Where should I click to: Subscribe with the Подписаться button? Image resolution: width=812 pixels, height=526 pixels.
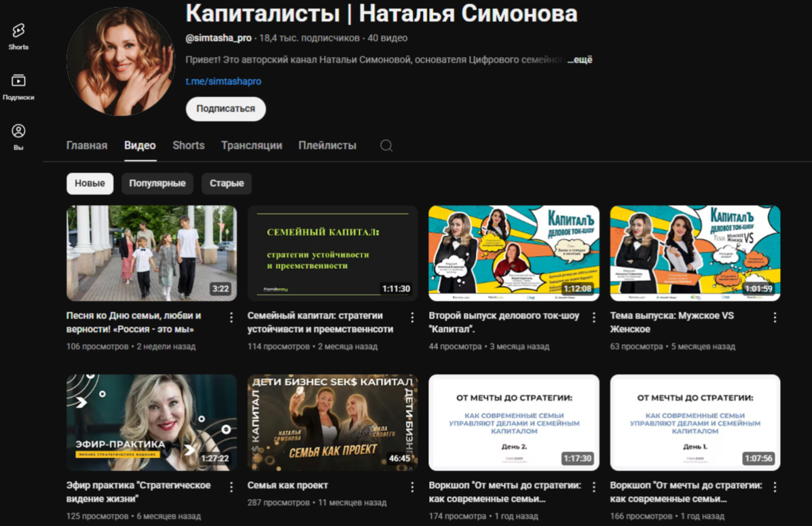[x=226, y=109]
